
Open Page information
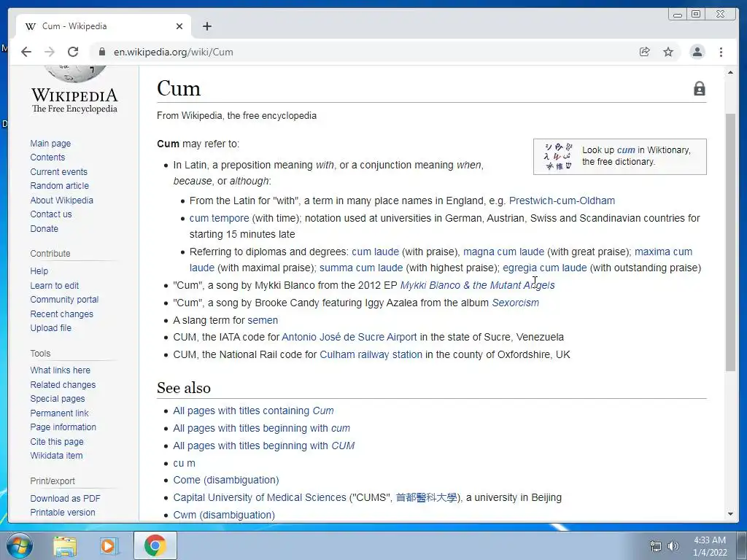(63, 427)
